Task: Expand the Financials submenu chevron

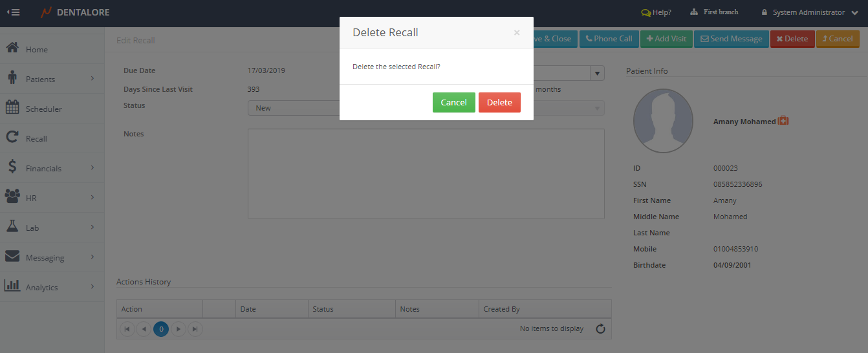Action: [x=92, y=167]
